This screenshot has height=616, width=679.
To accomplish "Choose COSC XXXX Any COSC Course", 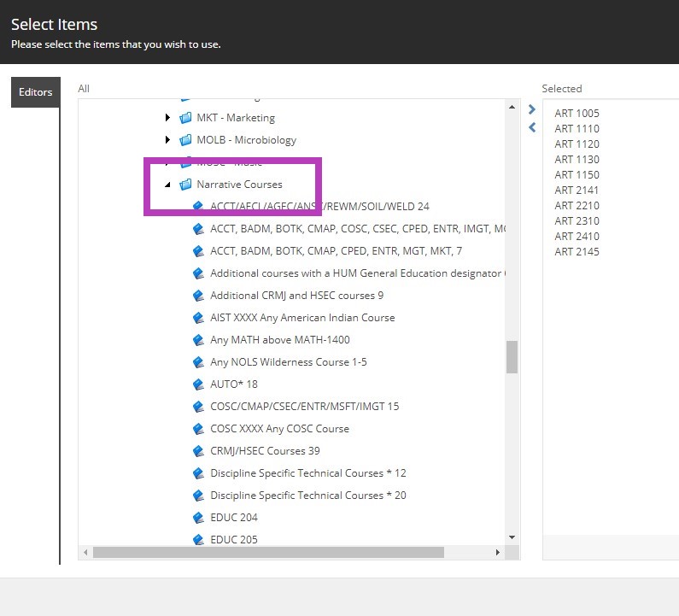I will (x=279, y=429).
